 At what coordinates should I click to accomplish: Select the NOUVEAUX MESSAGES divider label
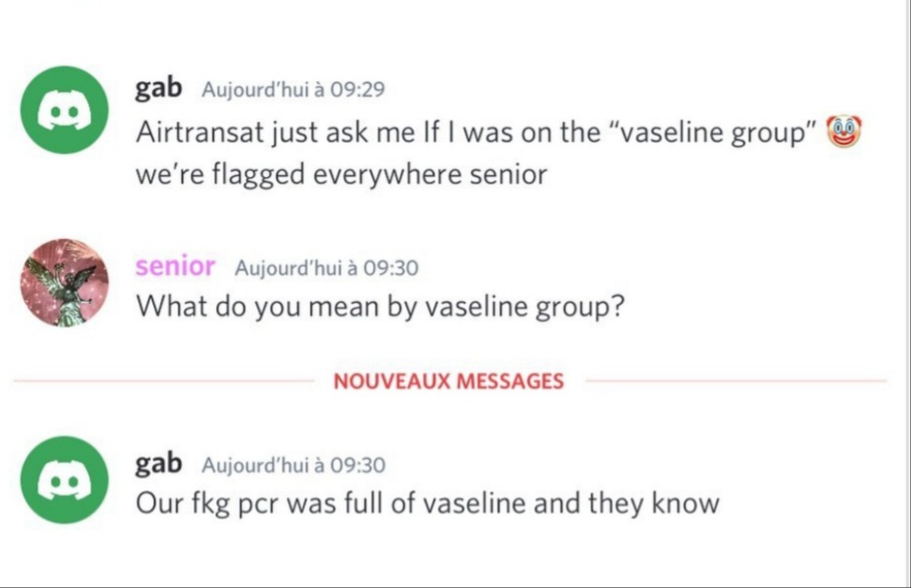tap(448, 381)
